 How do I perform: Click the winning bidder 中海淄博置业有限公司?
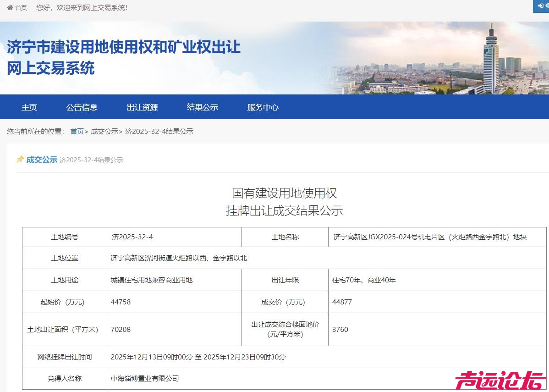[144, 379]
